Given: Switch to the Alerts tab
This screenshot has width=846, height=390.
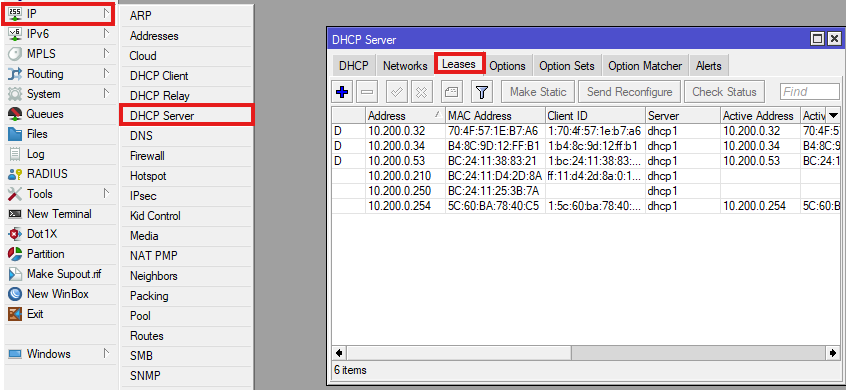Looking at the screenshot, I should tap(708, 66).
